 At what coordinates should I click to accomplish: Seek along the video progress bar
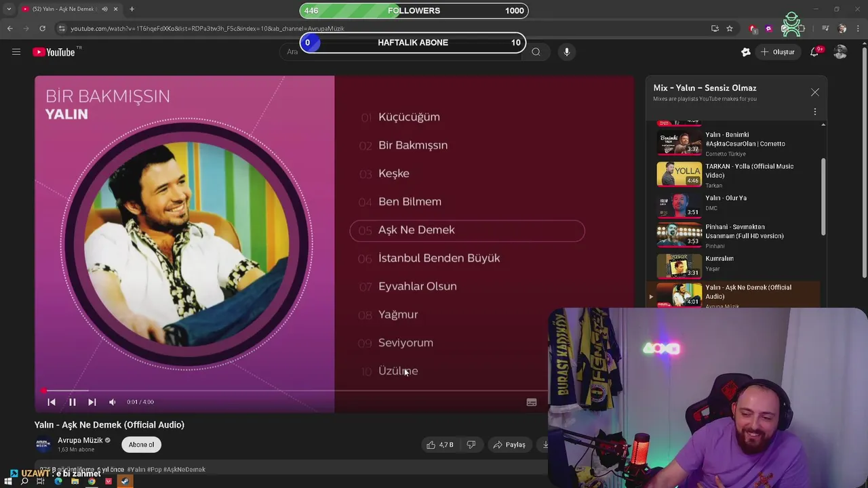pos(294,390)
